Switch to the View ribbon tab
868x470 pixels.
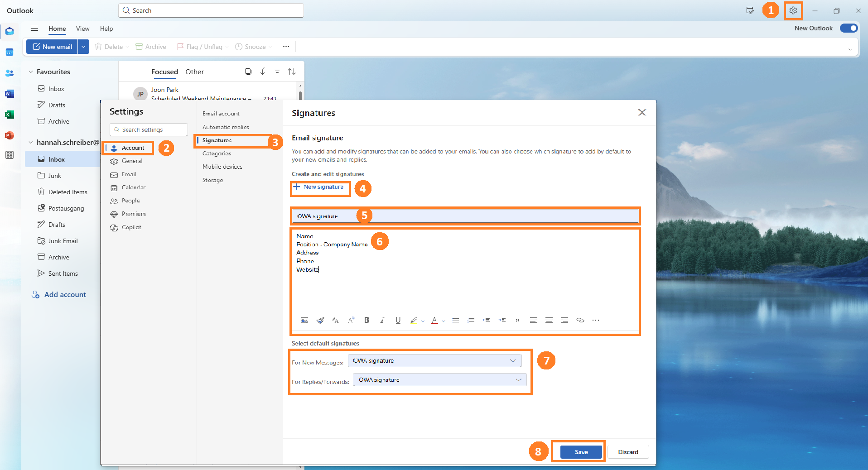[82, 29]
